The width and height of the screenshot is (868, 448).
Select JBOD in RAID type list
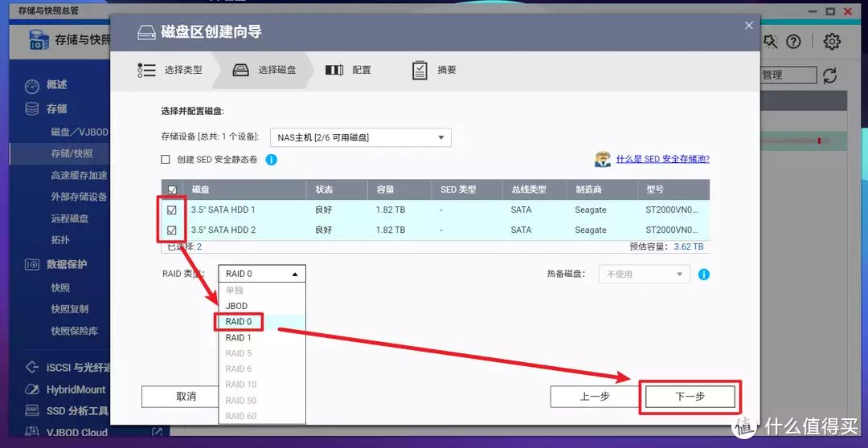tap(262, 306)
